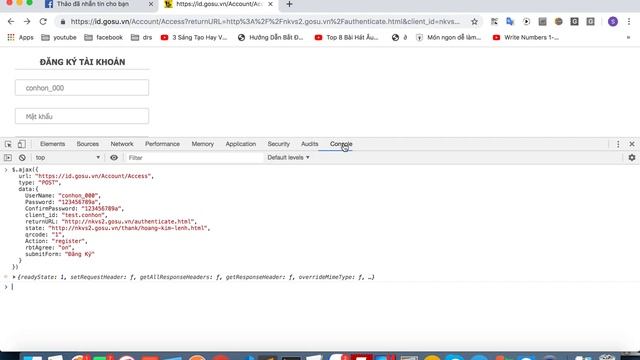This screenshot has width=640, height=360.
Task: Expand the readyState response object
Action: [x=14, y=277]
